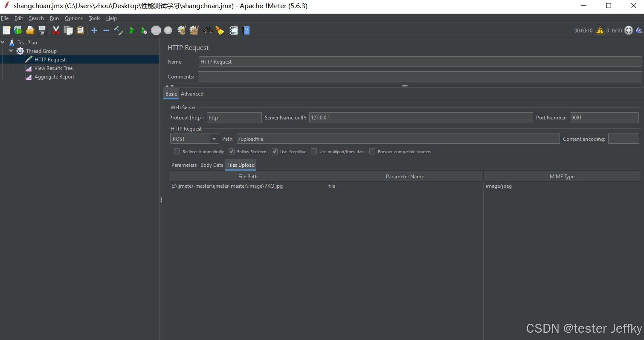
Task: Open the Edit menu
Action: pos(19,18)
